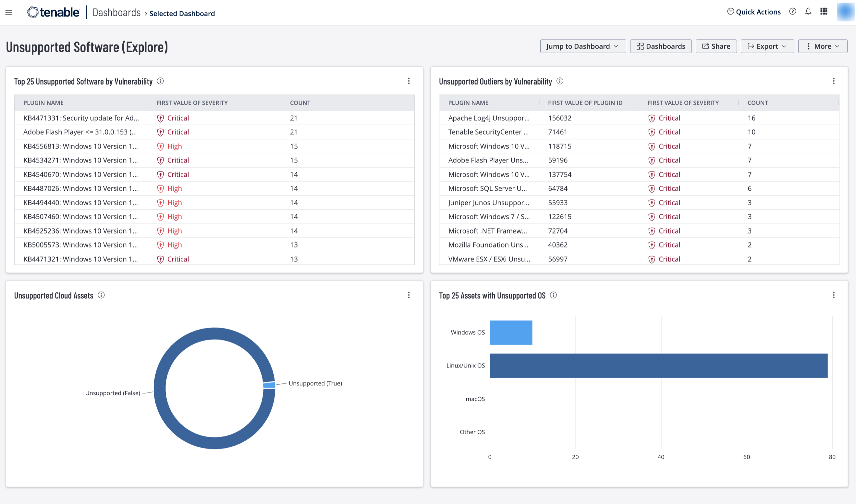Select the Adobe Flash Player Uns... outlier row
Screen dimensions: 856x504
click(x=639, y=160)
